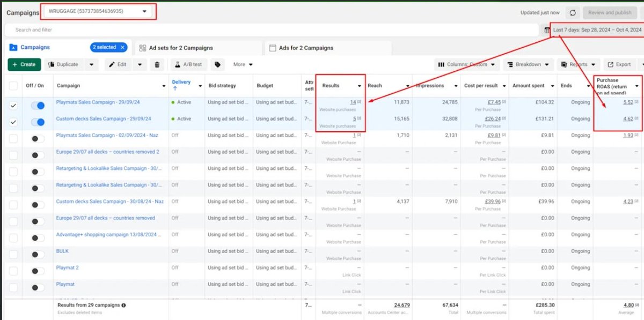Click the Reach column header
Image resolution: width=644 pixels, height=320 pixels.
click(x=375, y=86)
